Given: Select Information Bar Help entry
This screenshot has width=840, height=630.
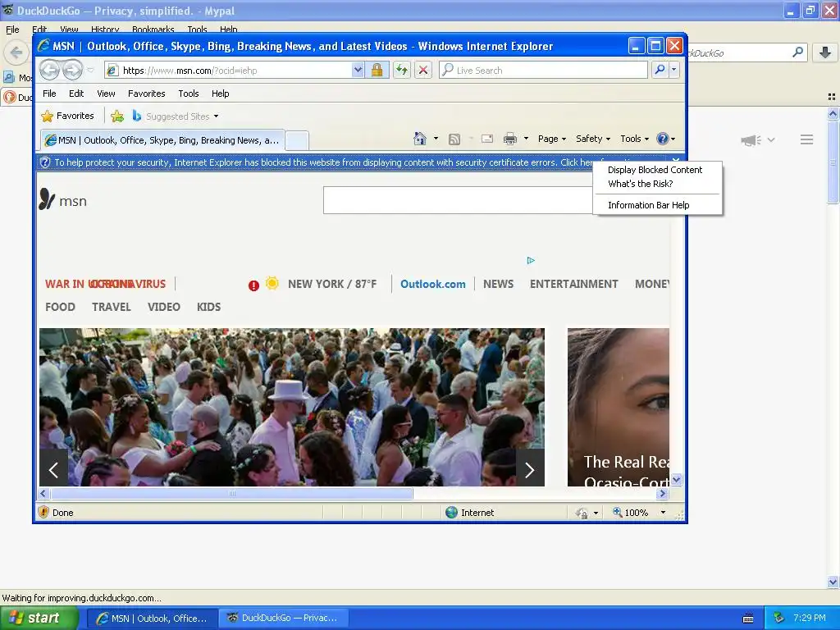Looking at the screenshot, I should 648,205.
